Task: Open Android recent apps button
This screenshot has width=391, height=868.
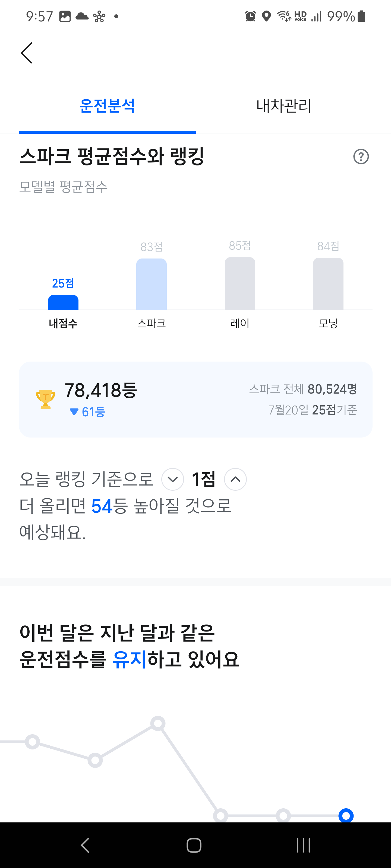Action: coord(303,845)
